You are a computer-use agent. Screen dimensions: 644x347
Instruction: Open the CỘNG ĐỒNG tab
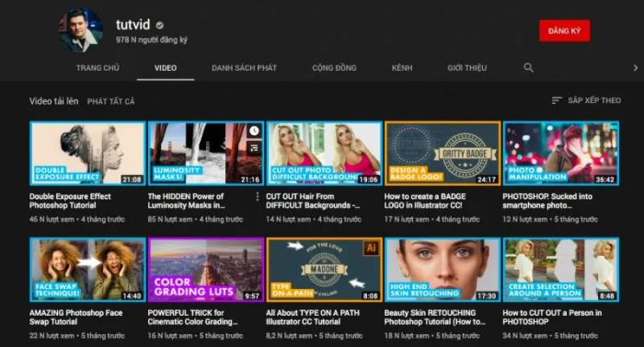[334, 68]
